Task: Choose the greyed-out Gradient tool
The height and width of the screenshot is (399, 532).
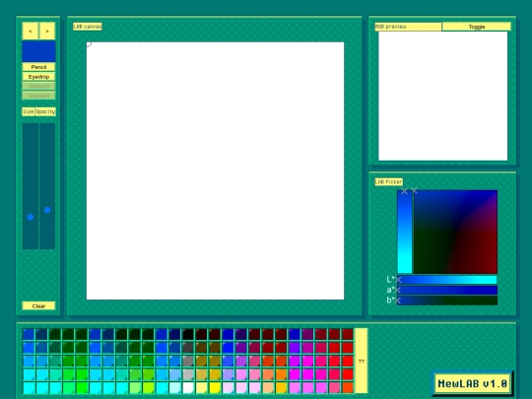Action: (38, 96)
